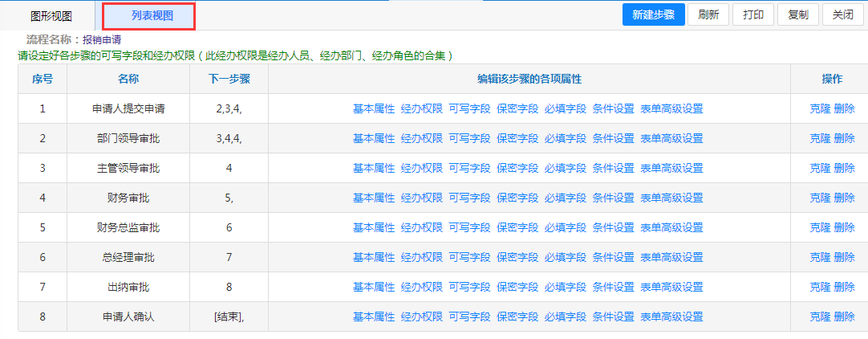Image resolution: width=868 pixels, height=339 pixels.
Task: Clone step 4 财务审批 using 克隆
Action: click(x=820, y=198)
